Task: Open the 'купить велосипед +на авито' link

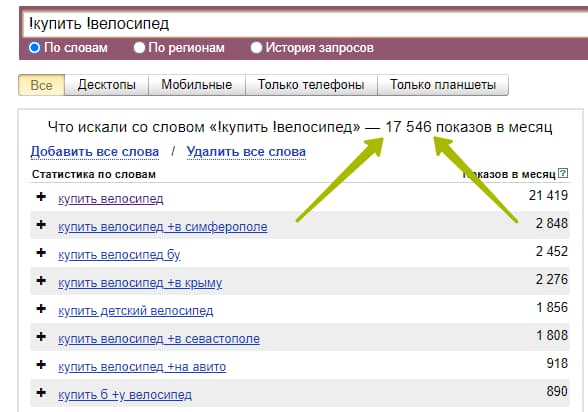Action: point(142,367)
